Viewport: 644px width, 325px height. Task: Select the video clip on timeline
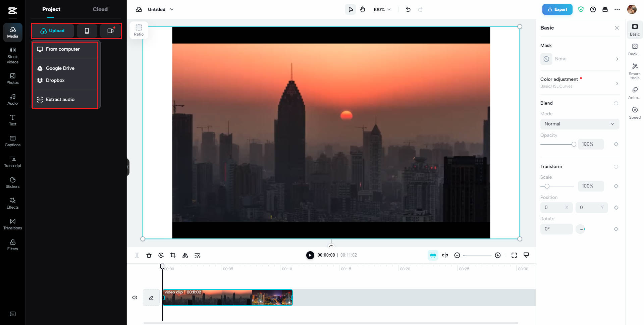(x=228, y=297)
